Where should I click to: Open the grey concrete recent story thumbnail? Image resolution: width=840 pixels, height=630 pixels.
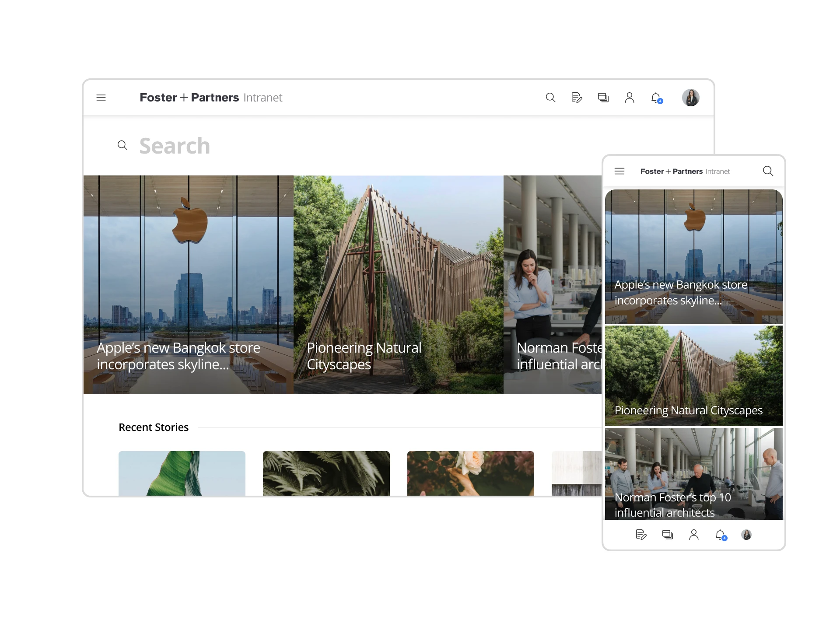pyautogui.click(x=577, y=473)
